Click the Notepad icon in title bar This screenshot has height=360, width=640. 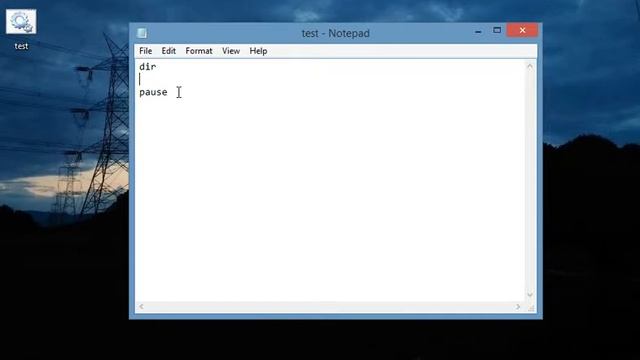click(142, 33)
